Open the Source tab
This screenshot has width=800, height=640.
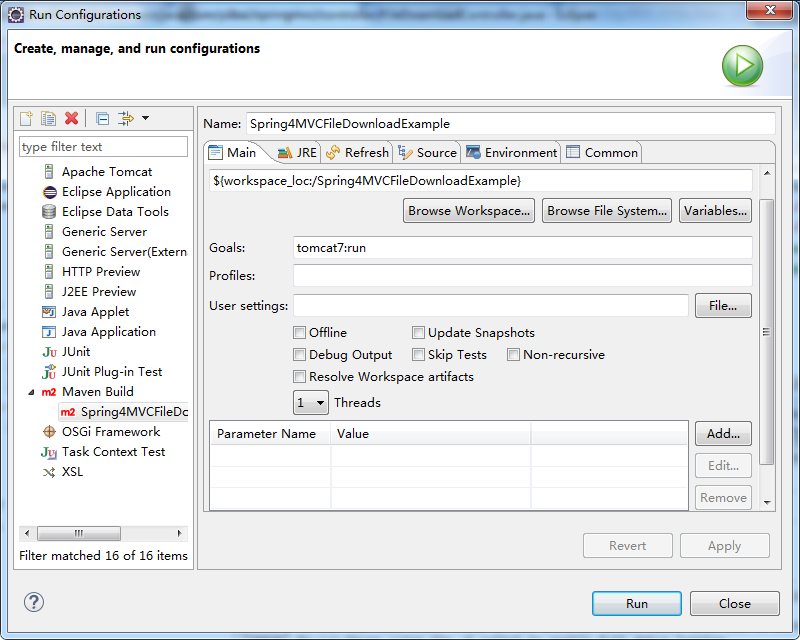pos(427,153)
